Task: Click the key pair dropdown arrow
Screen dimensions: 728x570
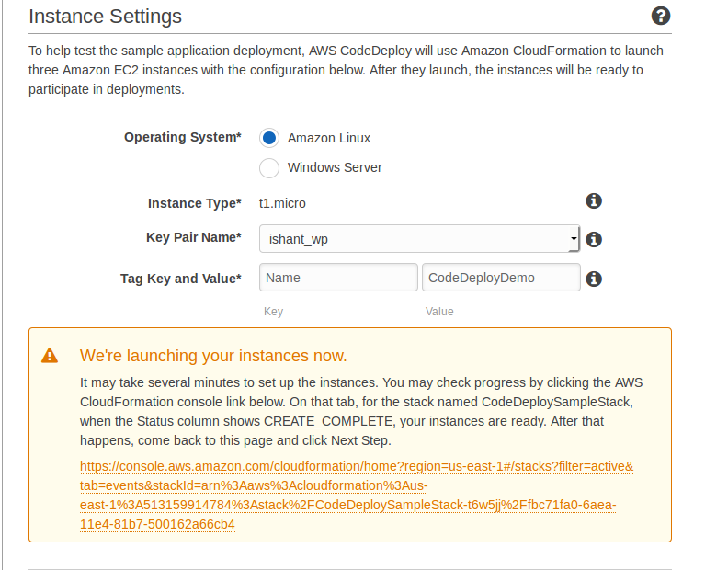Action: [x=574, y=239]
